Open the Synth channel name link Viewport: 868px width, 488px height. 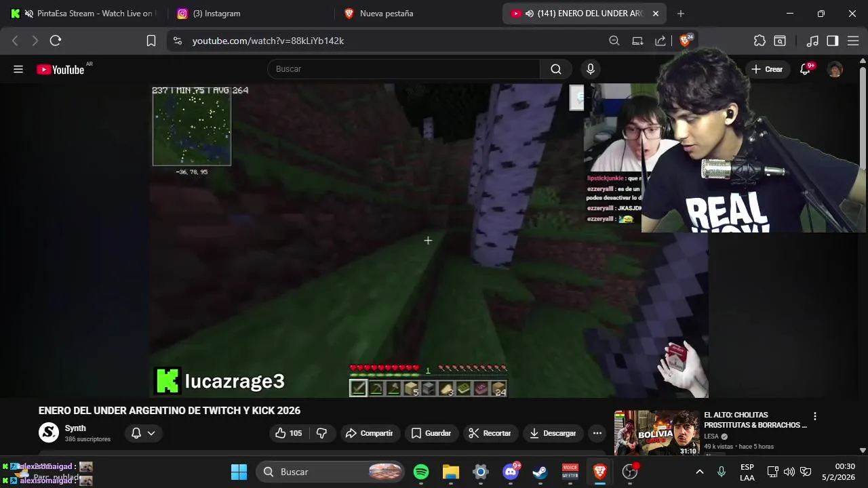click(x=75, y=428)
